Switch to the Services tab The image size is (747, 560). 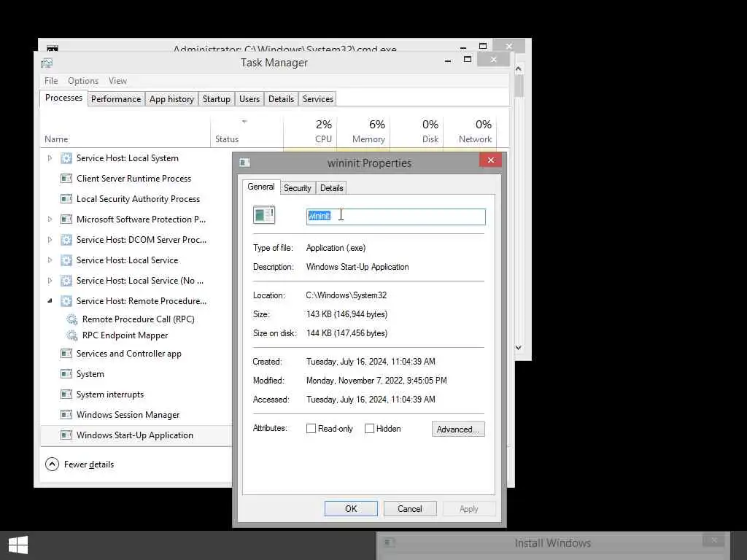(x=318, y=99)
